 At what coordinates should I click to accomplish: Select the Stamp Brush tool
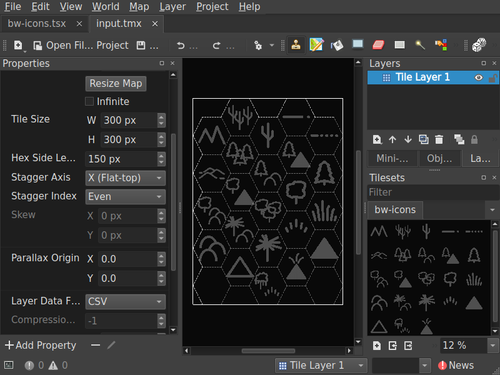296,45
